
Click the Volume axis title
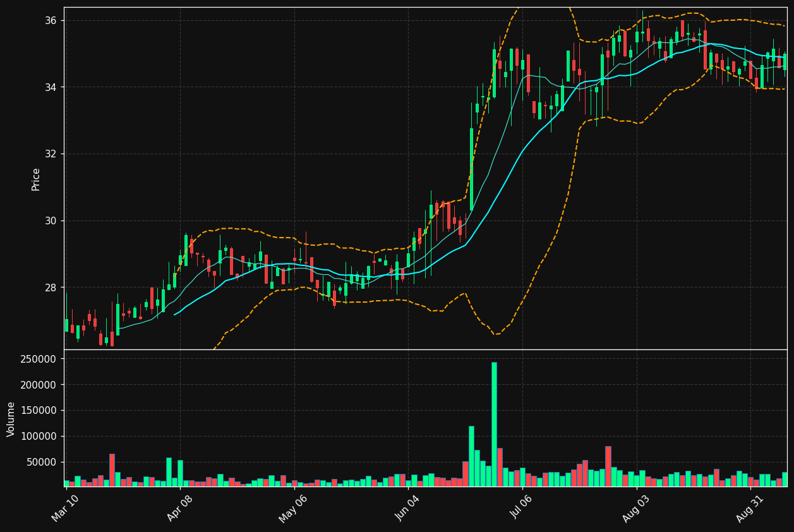coord(11,419)
